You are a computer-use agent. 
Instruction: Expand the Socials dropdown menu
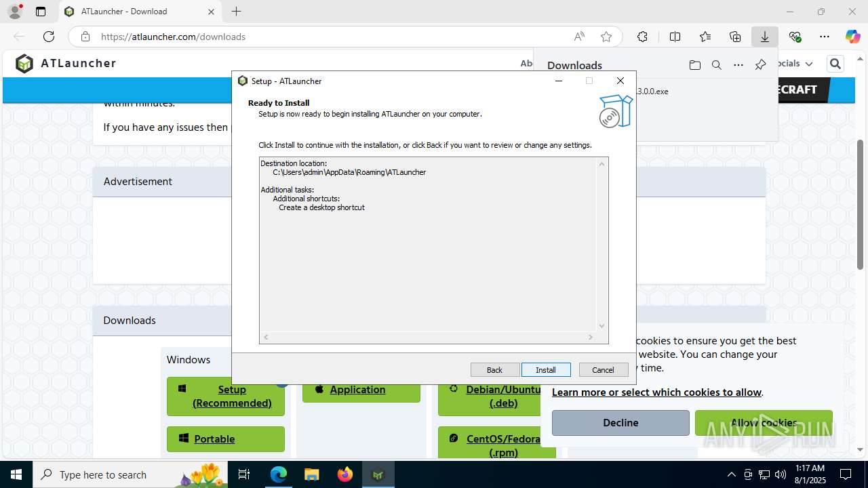click(792, 64)
